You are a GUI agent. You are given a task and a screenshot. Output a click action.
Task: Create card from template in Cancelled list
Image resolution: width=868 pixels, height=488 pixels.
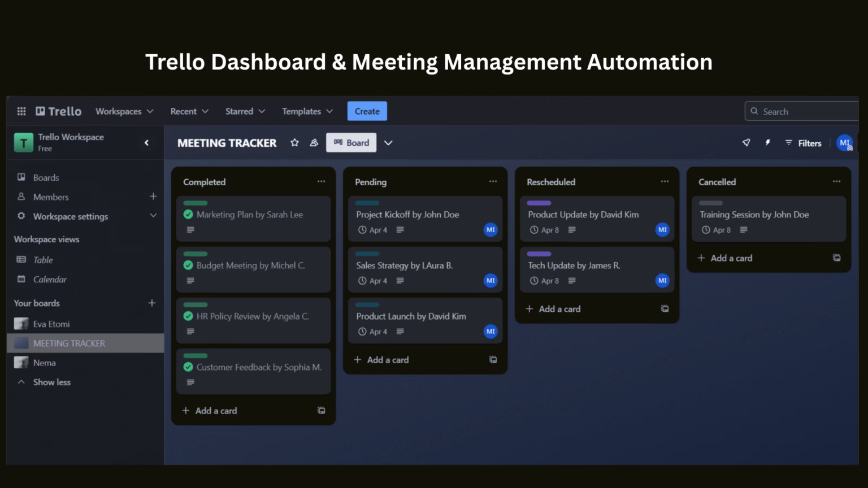pos(836,258)
